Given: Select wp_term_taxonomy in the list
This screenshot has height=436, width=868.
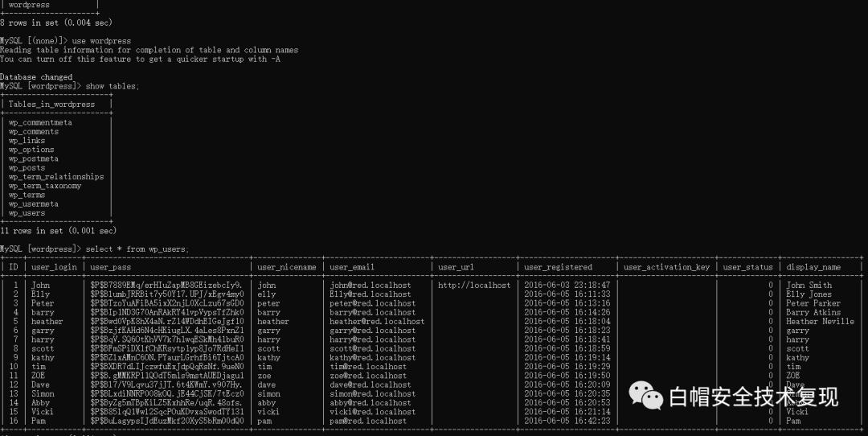Looking at the screenshot, I should click(x=45, y=186).
